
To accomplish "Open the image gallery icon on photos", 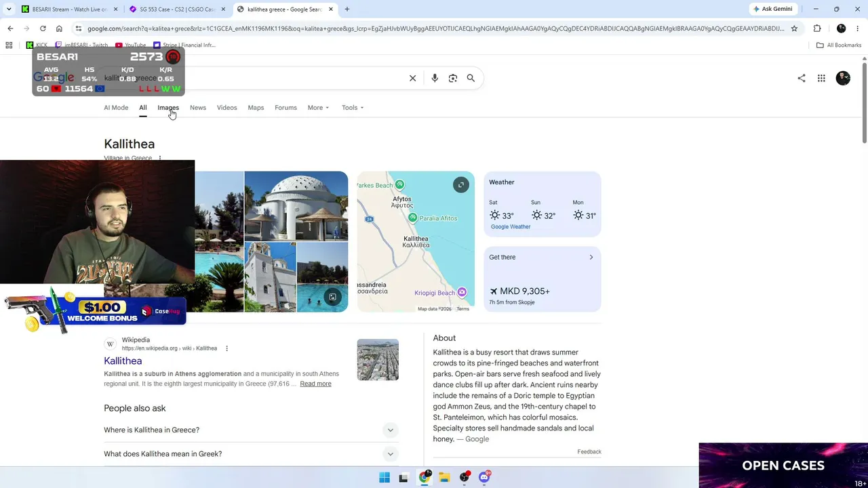I will [x=332, y=297].
